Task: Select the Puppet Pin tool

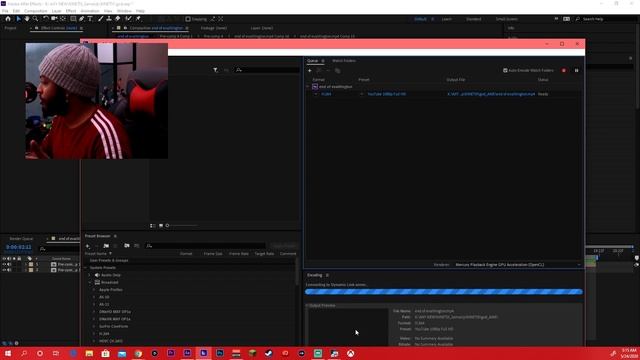Action: click(138, 19)
